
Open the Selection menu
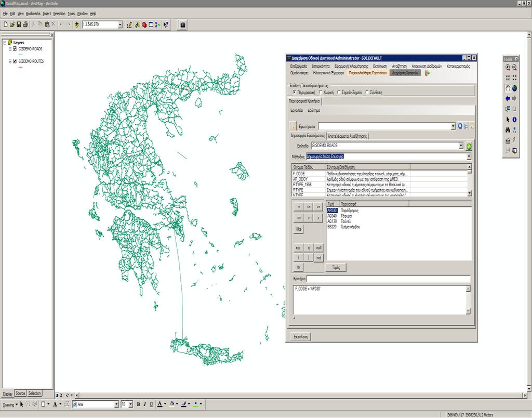tap(59, 14)
